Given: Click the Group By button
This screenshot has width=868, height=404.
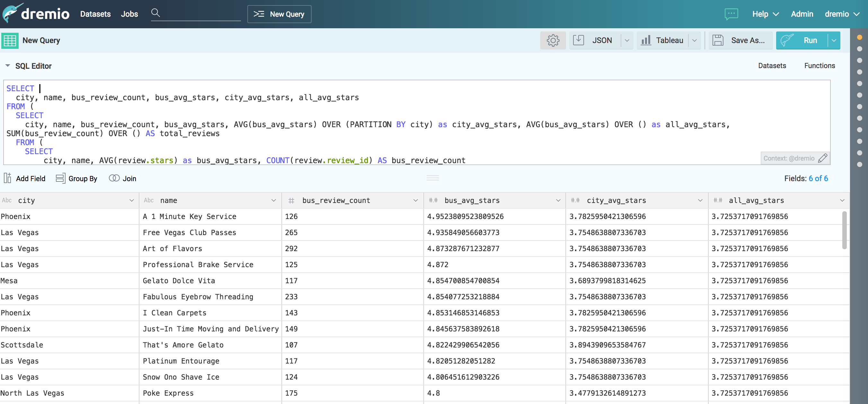Looking at the screenshot, I should (x=76, y=178).
